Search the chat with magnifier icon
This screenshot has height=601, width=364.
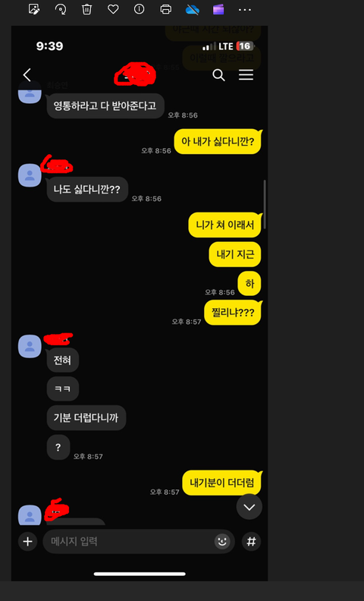(x=218, y=75)
